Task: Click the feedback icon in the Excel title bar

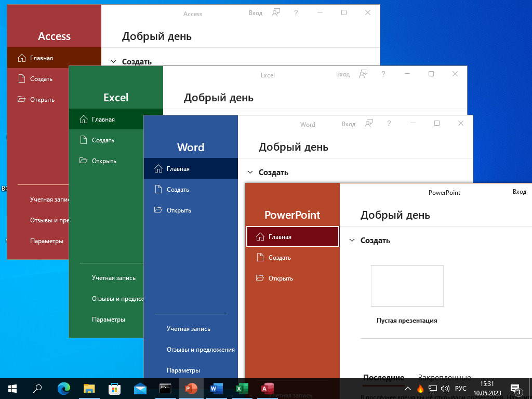Action: click(x=363, y=74)
